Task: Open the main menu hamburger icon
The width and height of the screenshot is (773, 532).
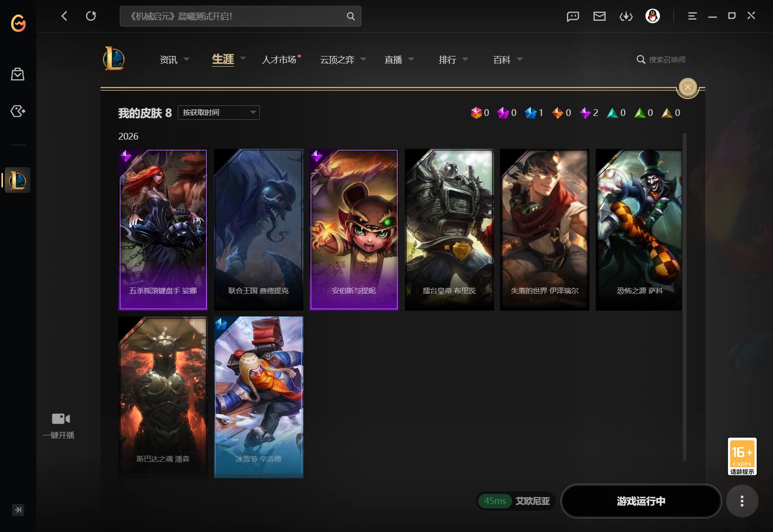Action: tap(692, 16)
